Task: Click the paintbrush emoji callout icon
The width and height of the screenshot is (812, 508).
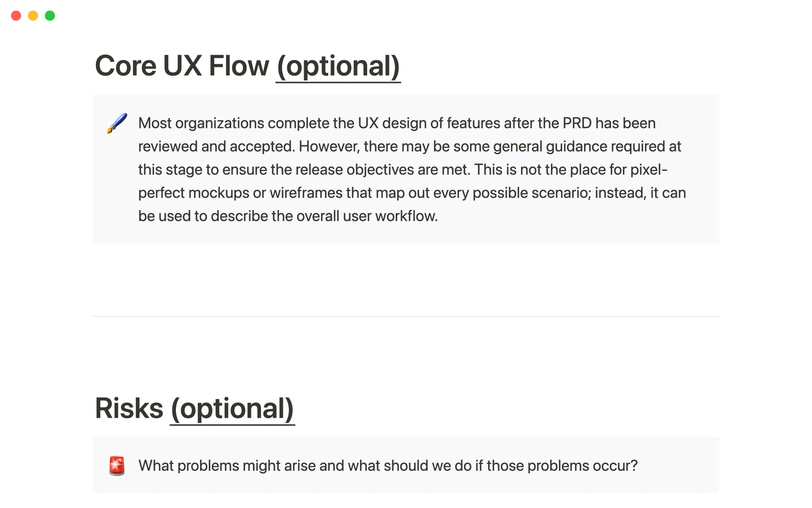Action: (117, 123)
